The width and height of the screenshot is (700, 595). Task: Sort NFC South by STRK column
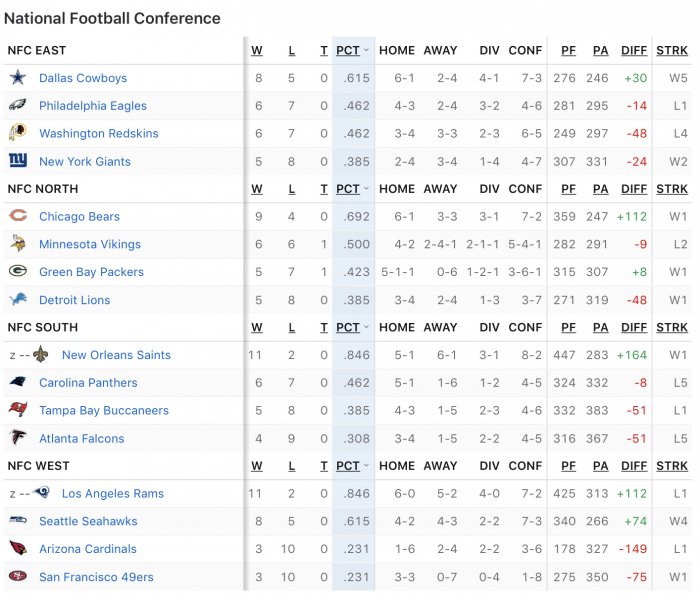click(x=672, y=327)
